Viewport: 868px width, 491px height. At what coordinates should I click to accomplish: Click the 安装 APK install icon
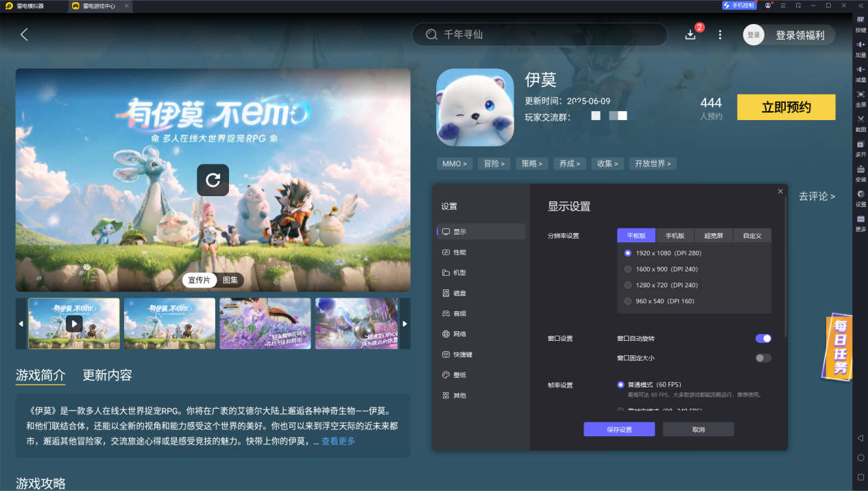click(x=860, y=169)
